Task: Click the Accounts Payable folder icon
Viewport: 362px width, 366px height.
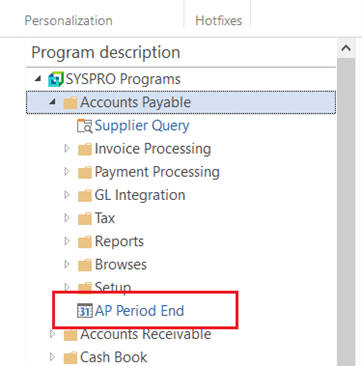Action: (70, 103)
